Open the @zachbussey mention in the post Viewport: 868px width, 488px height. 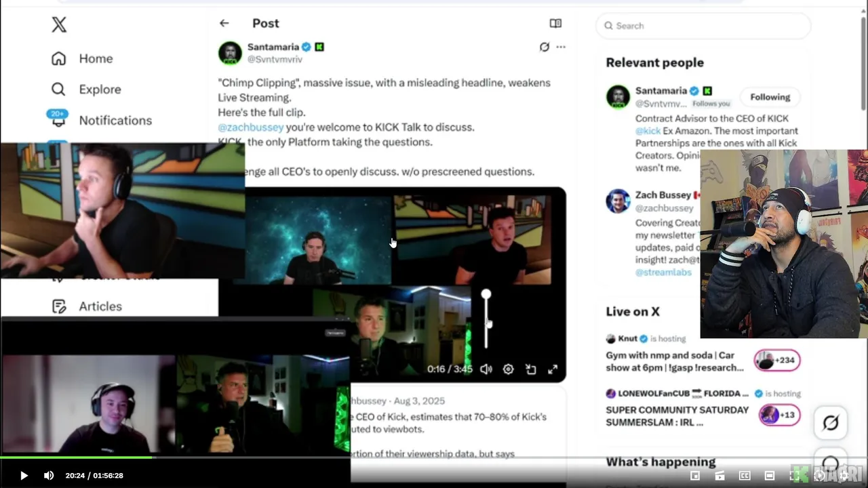[251, 127]
